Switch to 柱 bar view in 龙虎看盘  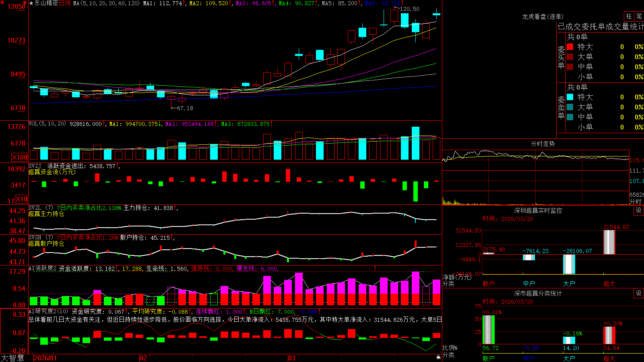click(629, 16)
